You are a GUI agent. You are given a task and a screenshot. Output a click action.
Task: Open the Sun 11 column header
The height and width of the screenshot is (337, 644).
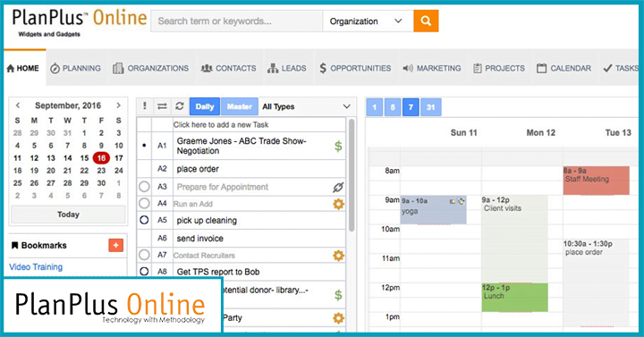[463, 132]
